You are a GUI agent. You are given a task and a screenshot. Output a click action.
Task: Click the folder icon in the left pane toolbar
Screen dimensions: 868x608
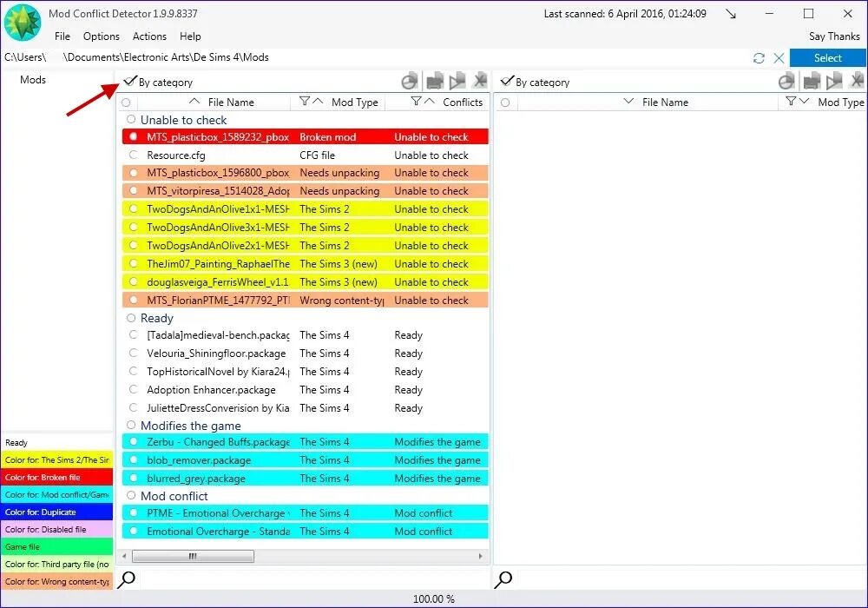pos(435,82)
